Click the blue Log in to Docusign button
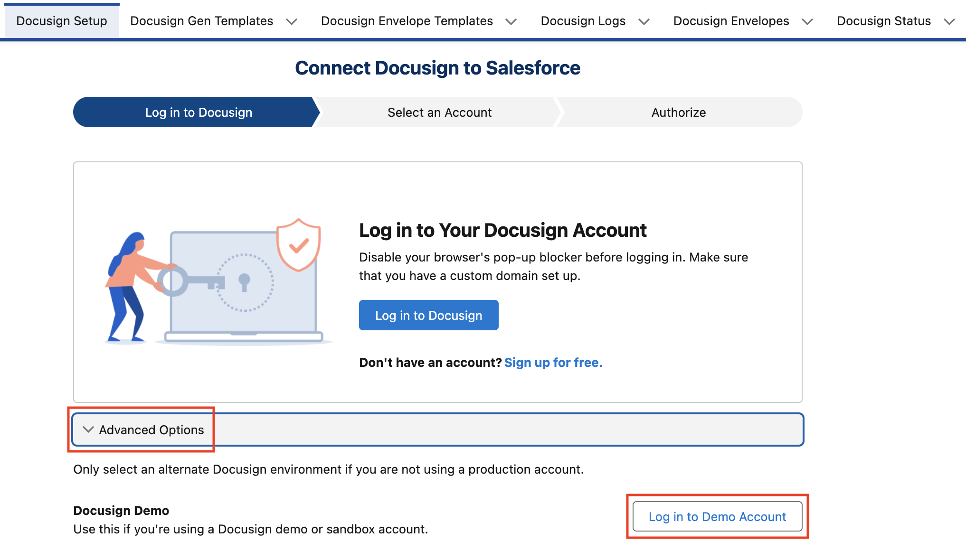966x560 pixels. click(x=428, y=315)
